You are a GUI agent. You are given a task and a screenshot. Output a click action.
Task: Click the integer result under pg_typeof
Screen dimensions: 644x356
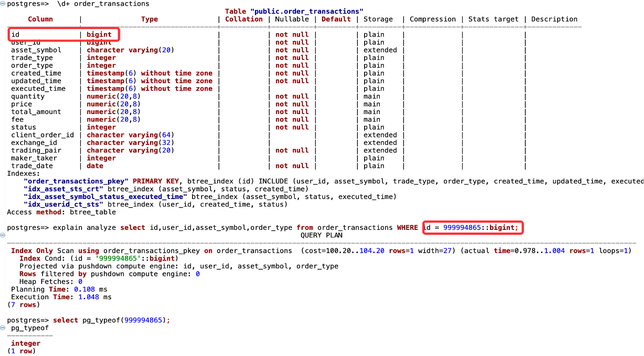click(26, 343)
